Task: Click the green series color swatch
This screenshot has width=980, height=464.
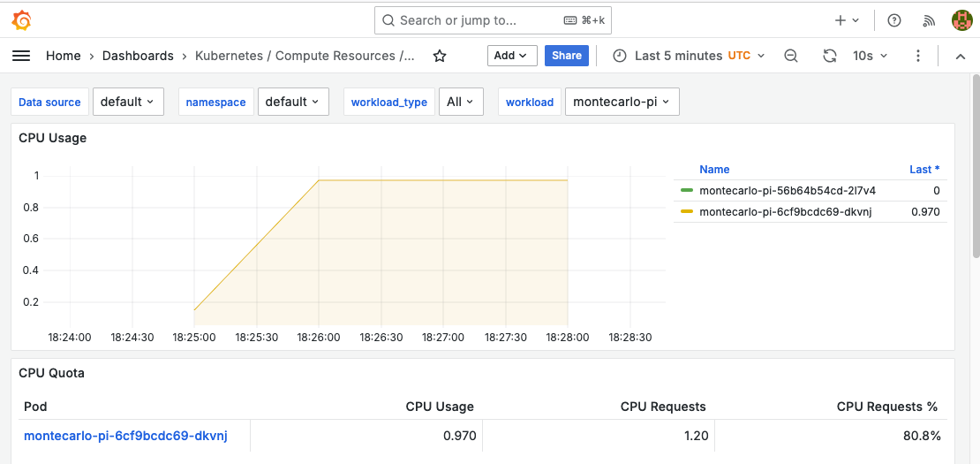Action: point(687,190)
